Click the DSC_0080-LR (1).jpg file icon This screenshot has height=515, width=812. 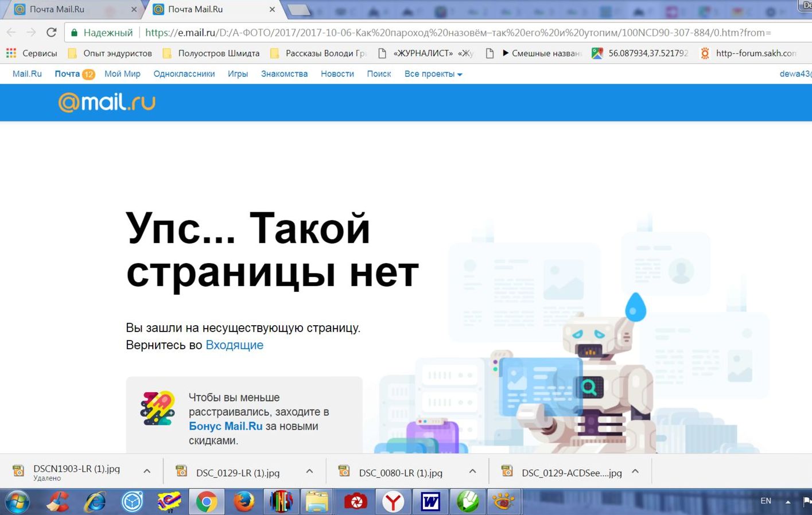click(344, 471)
